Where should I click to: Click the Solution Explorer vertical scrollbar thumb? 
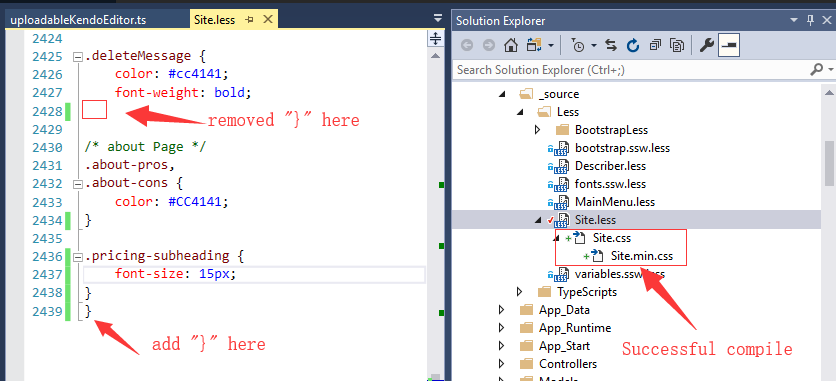830,164
